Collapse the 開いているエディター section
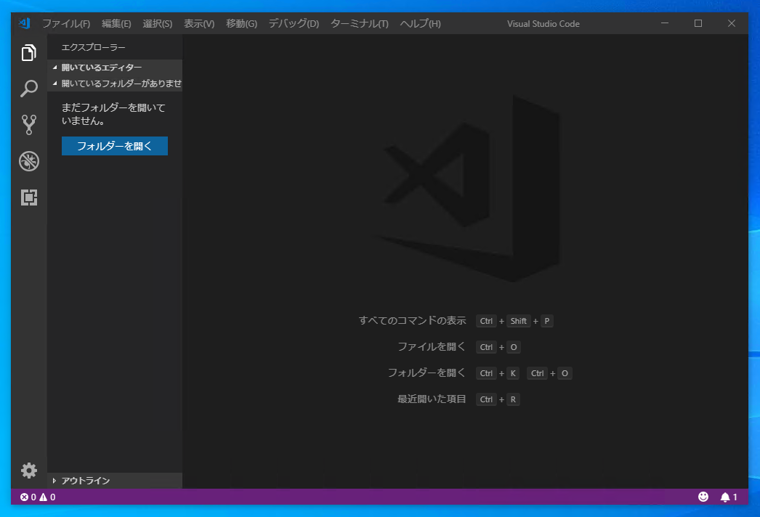This screenshot has height=517, width=760. pyautogui.click(x=114, y=67)
